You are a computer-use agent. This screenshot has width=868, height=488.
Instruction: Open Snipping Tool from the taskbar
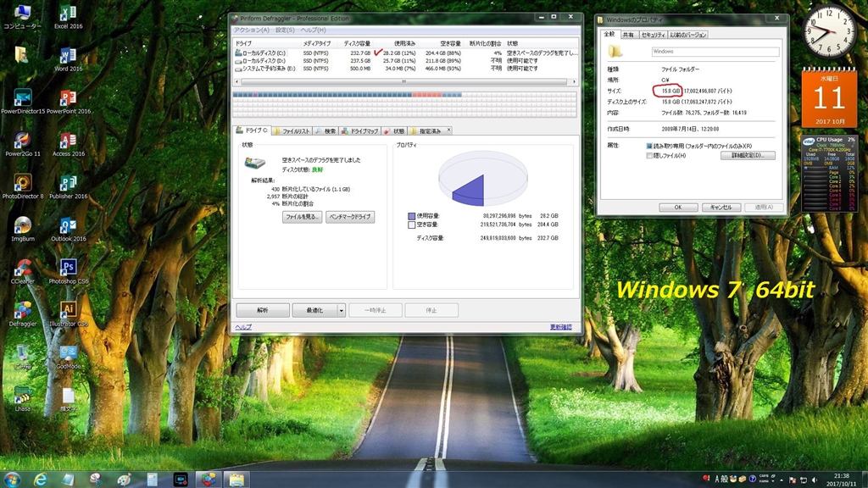[96, 480]
